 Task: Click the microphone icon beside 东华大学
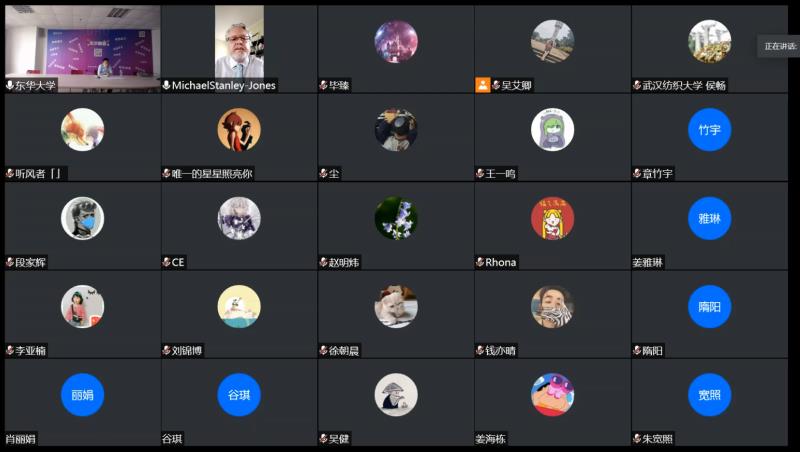(10, 85)
